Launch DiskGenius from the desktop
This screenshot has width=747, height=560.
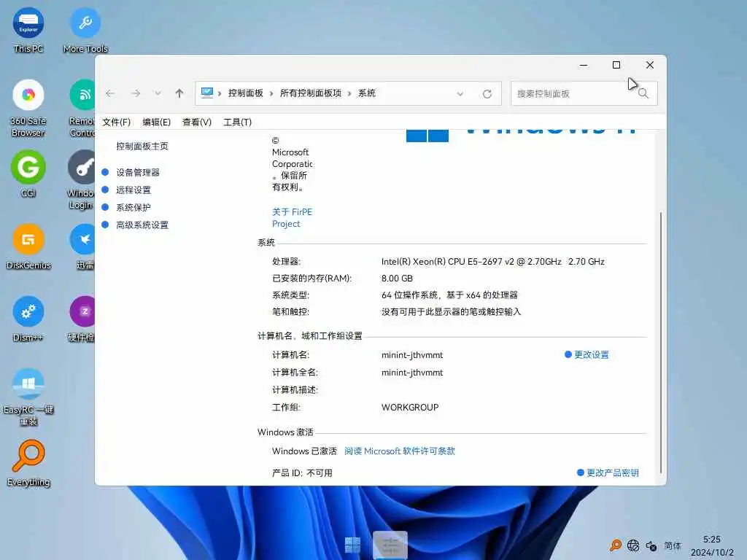click(x=28, y=246)
